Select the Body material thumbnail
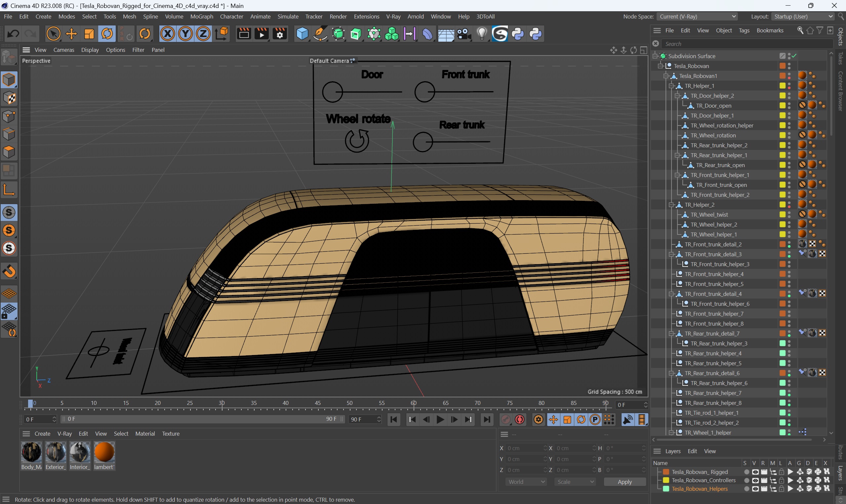This screenshot has height=504, width=846. [x=32, y=452]
